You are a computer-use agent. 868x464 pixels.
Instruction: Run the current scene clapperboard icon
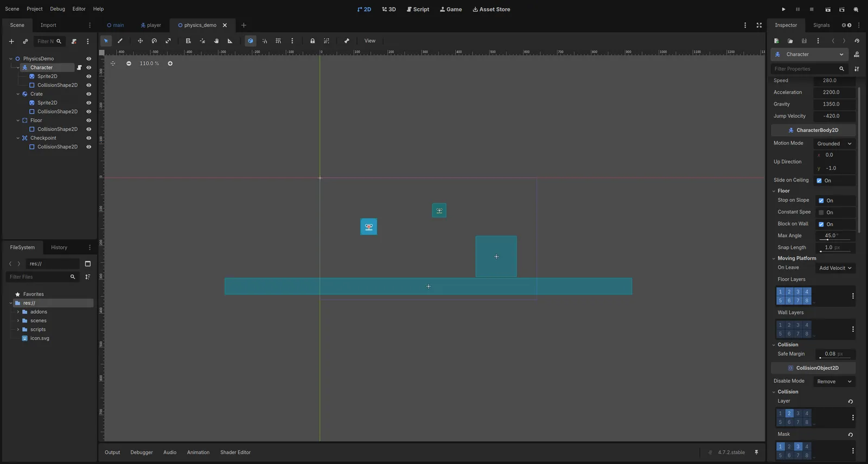(828, 9)
